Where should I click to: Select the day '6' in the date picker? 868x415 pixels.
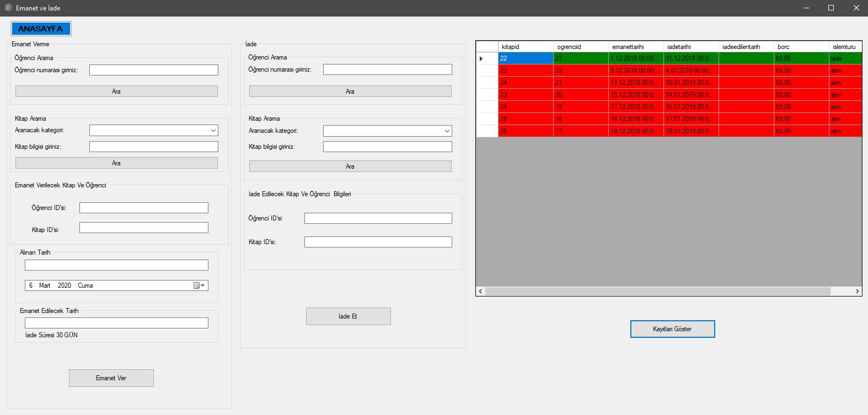click(31, 285)
